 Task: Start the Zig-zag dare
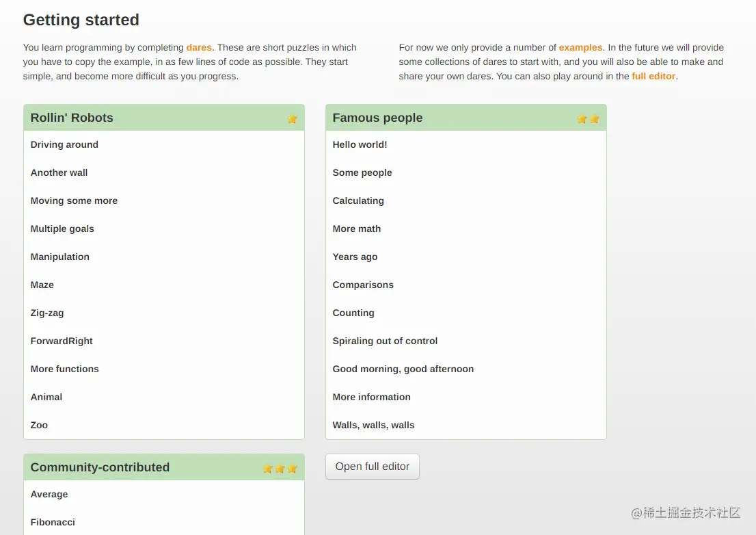click(47, 313)
